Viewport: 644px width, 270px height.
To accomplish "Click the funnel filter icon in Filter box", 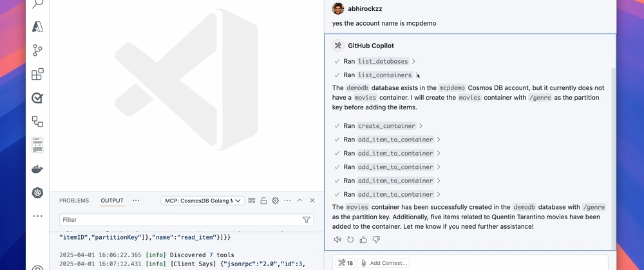I will [x=306, y=220].
